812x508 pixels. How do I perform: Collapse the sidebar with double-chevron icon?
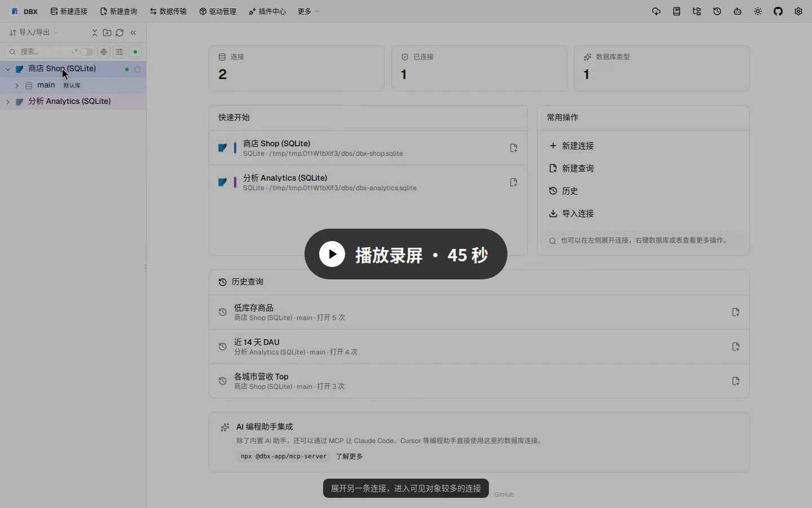(x=133, y=33)
